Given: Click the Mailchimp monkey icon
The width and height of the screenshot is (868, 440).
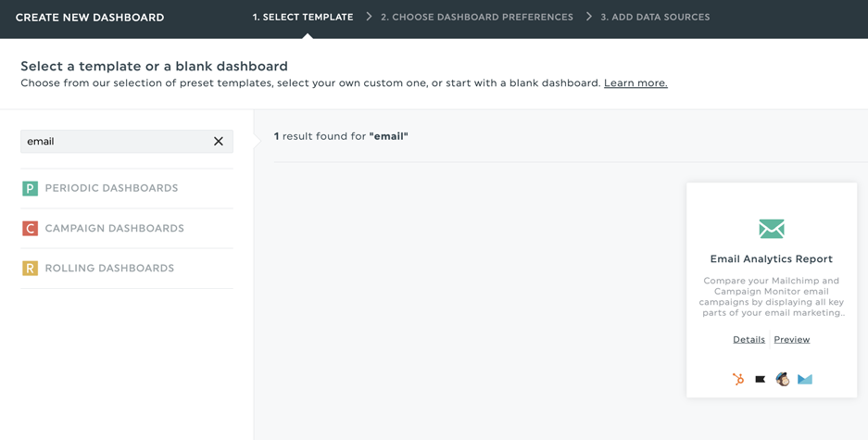Looking at the screenshot, I should tap(782, 379).
